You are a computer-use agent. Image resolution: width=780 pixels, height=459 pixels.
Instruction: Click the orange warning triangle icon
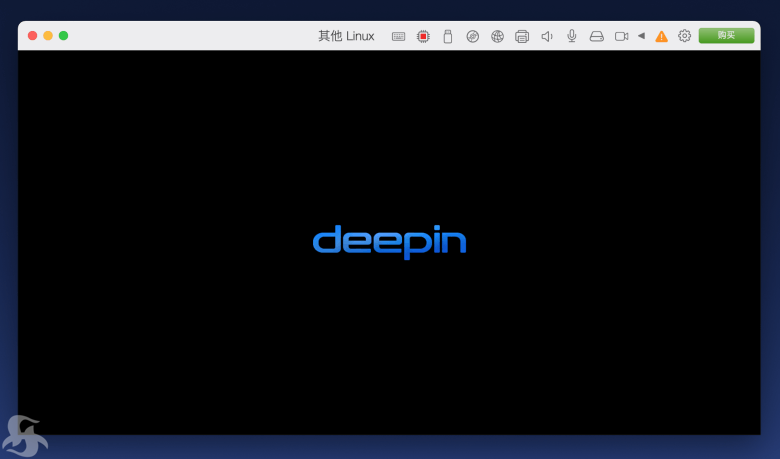[661, 36]
